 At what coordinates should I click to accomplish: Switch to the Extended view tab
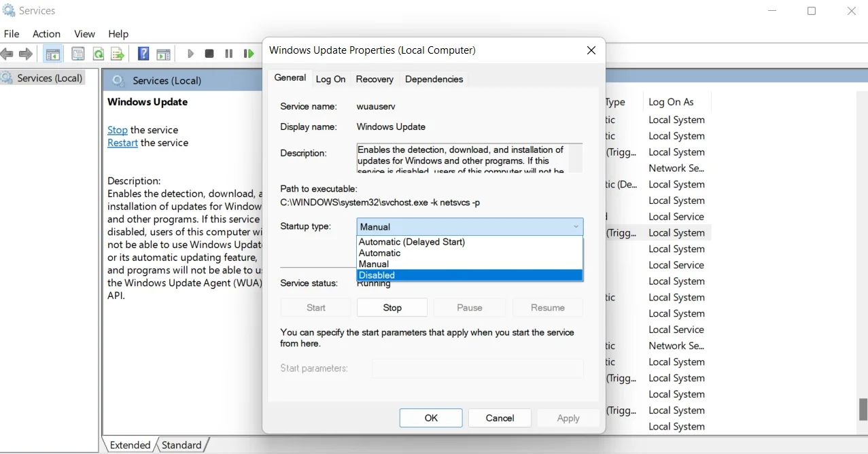[130, 445]
